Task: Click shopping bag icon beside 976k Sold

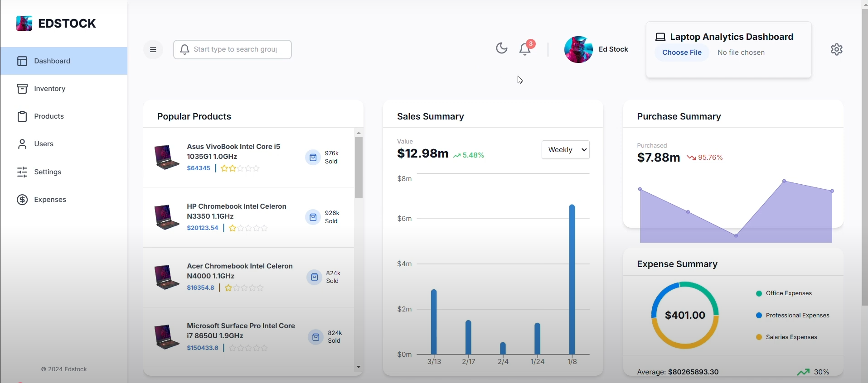Action: 313,158
